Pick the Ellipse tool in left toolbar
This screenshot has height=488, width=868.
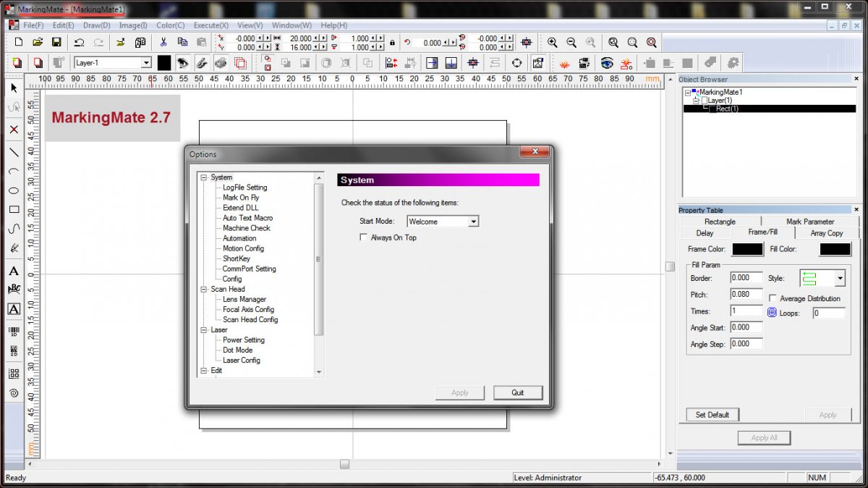point(14,190)
